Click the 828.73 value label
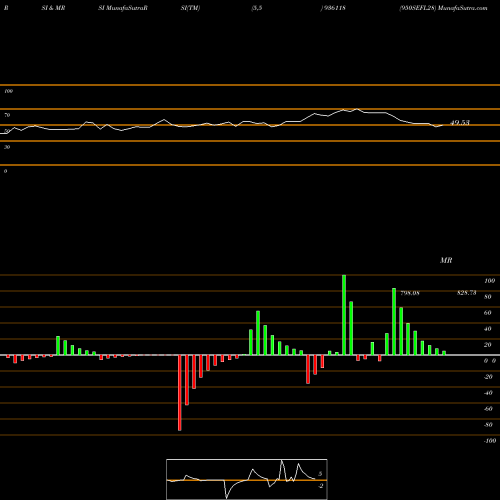The height and width of the screenshot is (500, 500). (466, 293)
